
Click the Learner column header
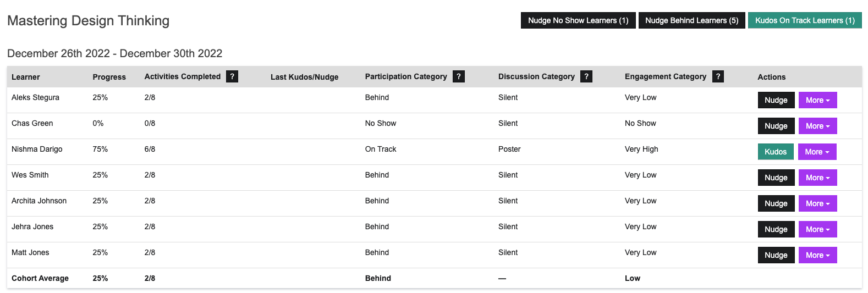(x=26, y=77)
